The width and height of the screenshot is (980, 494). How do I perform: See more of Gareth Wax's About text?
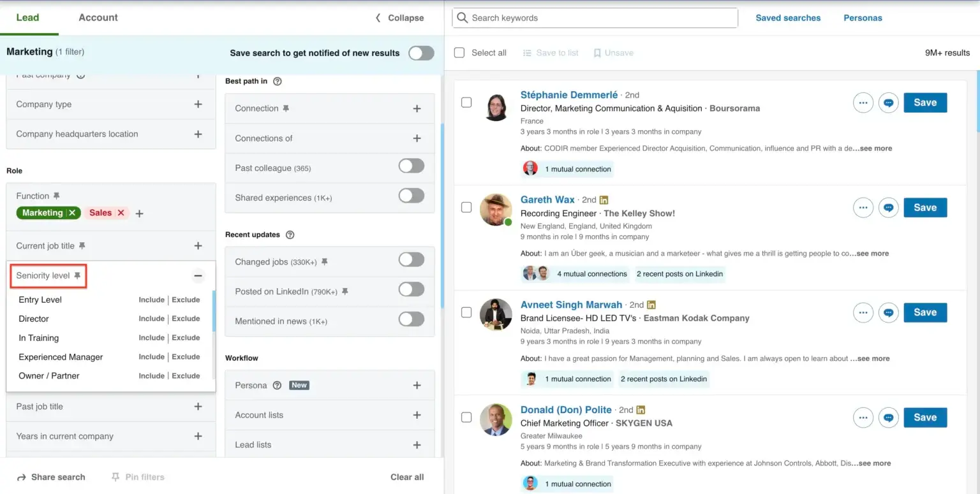coord(872,254)
